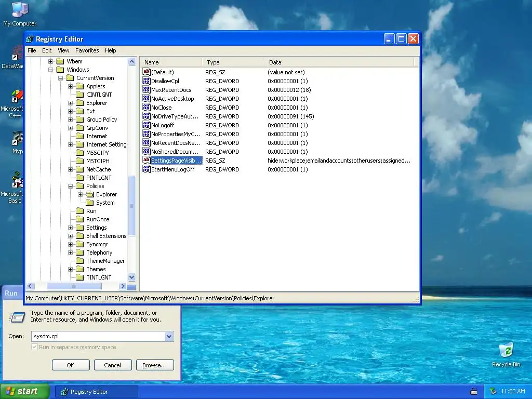
Task: Click the Registry Editor title bar icon
Action: pos(30,39)
